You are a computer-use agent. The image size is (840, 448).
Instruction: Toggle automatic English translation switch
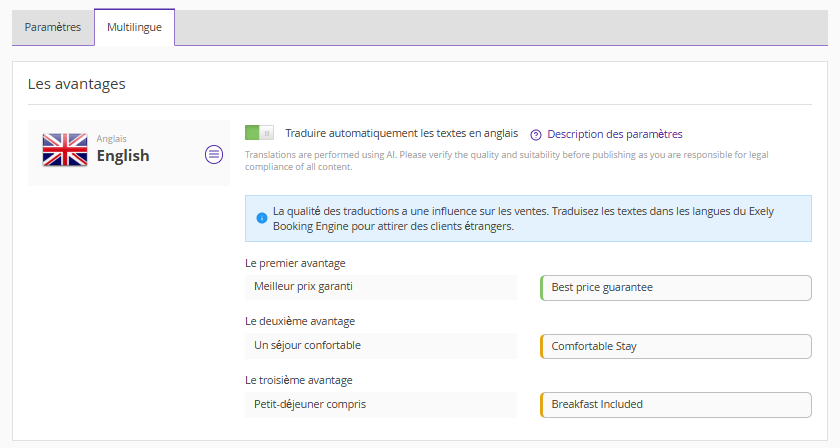[x=259, y=132]
